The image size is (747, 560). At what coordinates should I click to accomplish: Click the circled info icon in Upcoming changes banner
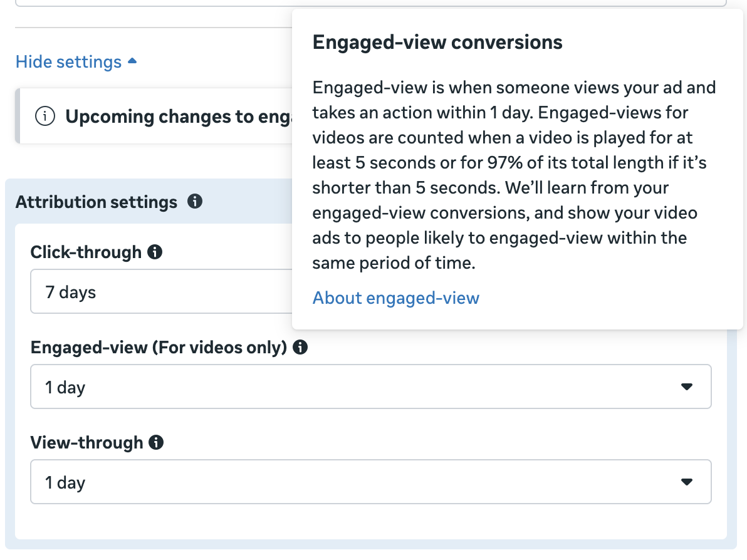(x=45, y=117)
